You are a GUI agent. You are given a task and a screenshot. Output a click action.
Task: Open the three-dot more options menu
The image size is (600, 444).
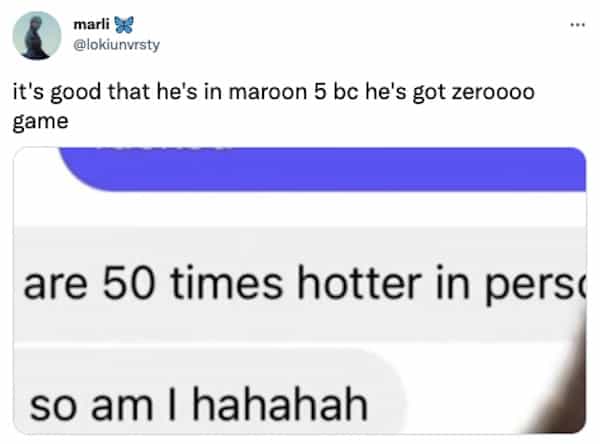tap(577, 25)
